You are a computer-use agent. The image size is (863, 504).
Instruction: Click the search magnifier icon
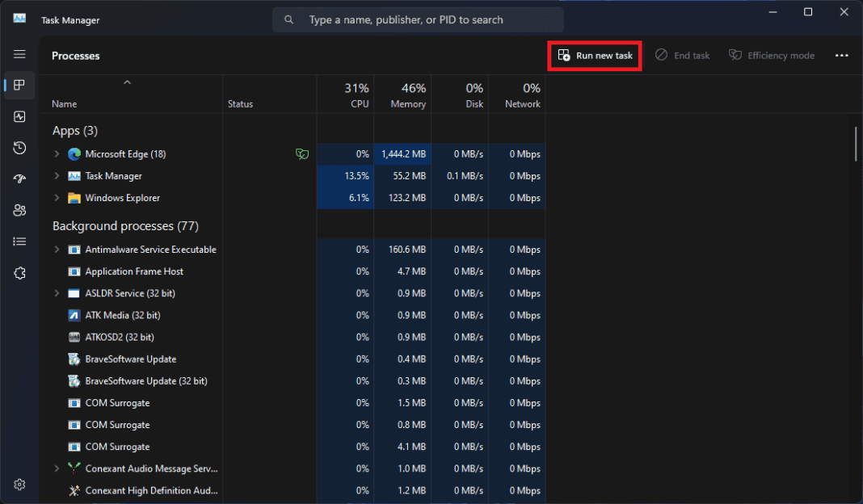point(288,19)
